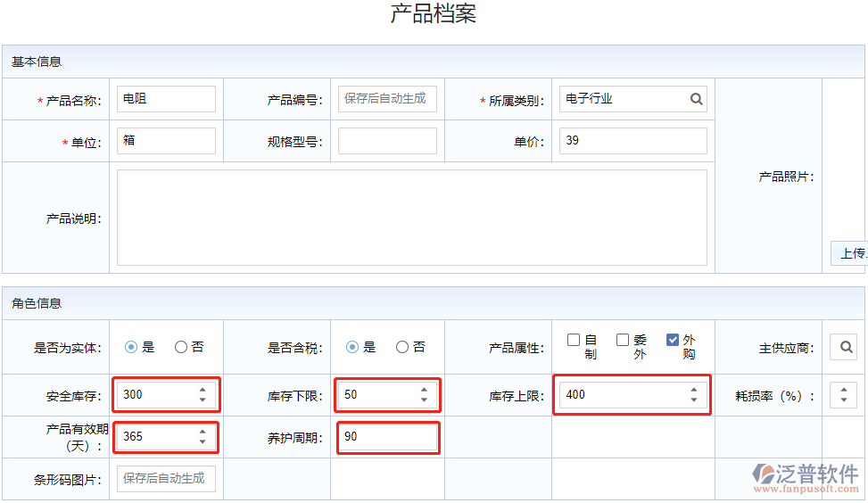Click the 库存上限 field showing 400
This screenshot has width=868, height=503.
point(632,395)
